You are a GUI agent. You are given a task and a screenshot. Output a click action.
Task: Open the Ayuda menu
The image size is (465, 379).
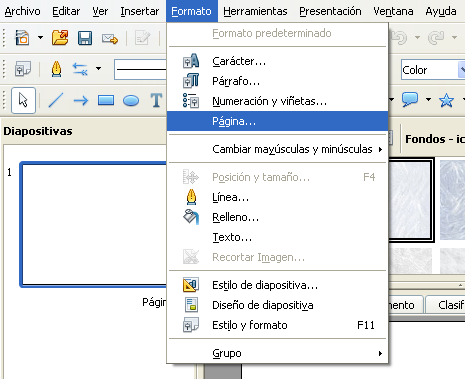coord(441,11)
